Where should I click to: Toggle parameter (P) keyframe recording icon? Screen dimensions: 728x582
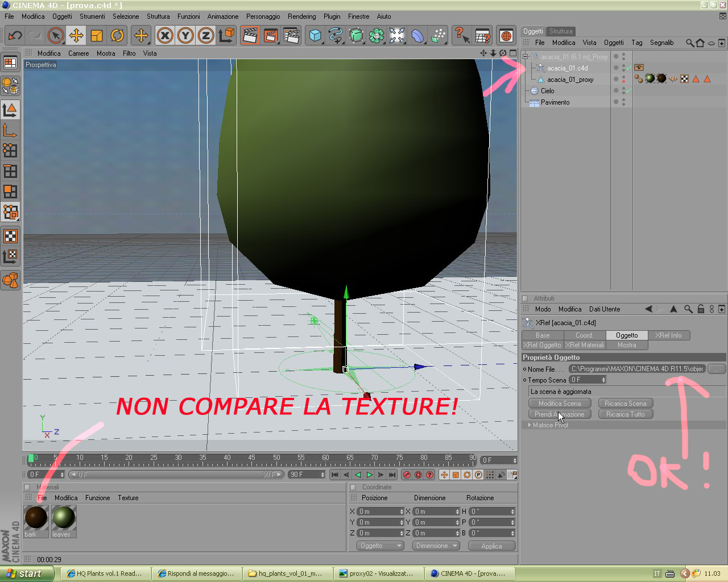pos(478,475)
